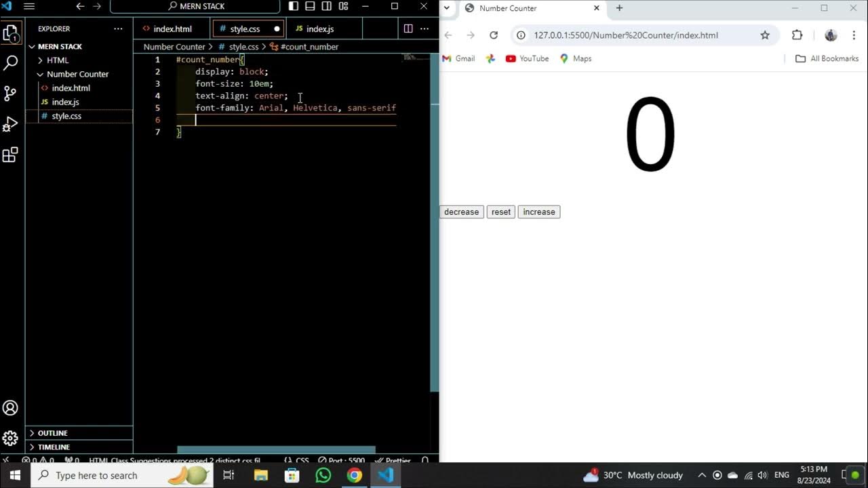
Task: Open WhatsApp from the taskbar
Action: (323, 475)
